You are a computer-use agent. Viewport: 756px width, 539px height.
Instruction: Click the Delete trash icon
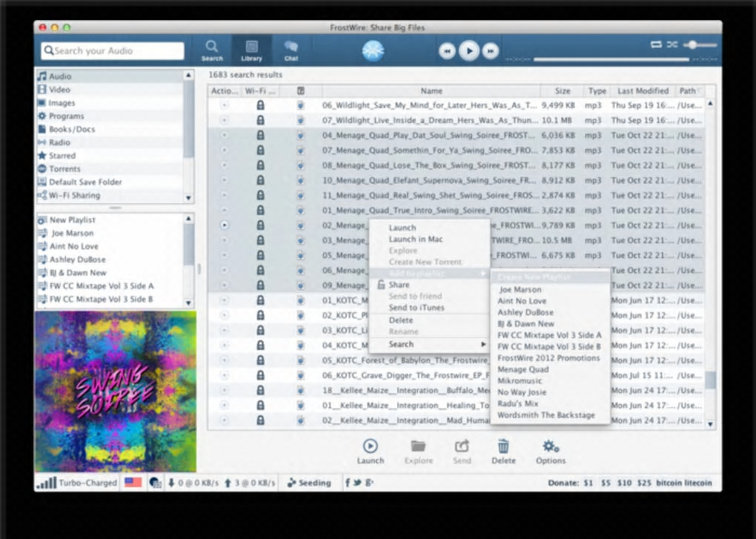[503, 446]
